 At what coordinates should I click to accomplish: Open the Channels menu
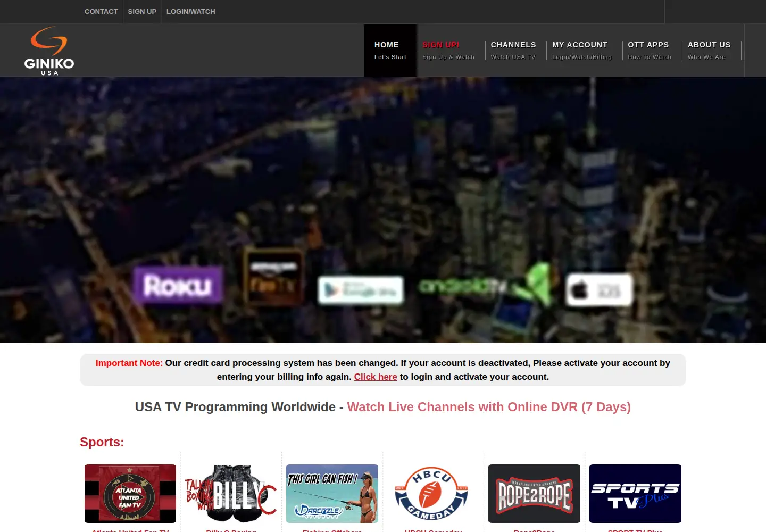(x=513, y=51)
